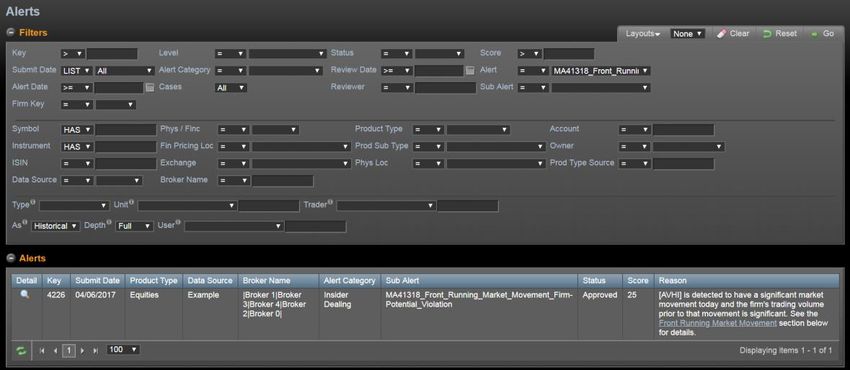Open the Alert dropdown showing MA41318_Front_Runni
Viewport: 850px width, 370px height.
[601, 70]
